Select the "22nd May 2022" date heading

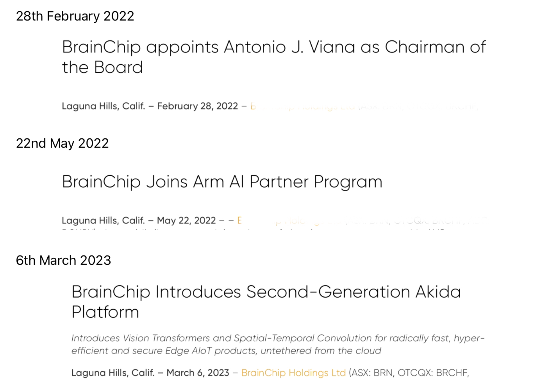point(62,143)
